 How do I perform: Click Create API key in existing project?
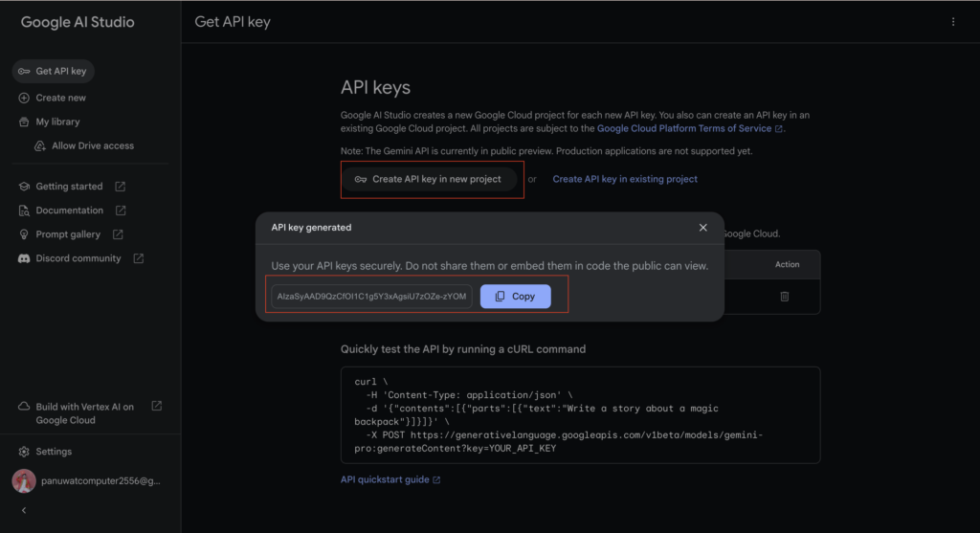pos(625,179)
